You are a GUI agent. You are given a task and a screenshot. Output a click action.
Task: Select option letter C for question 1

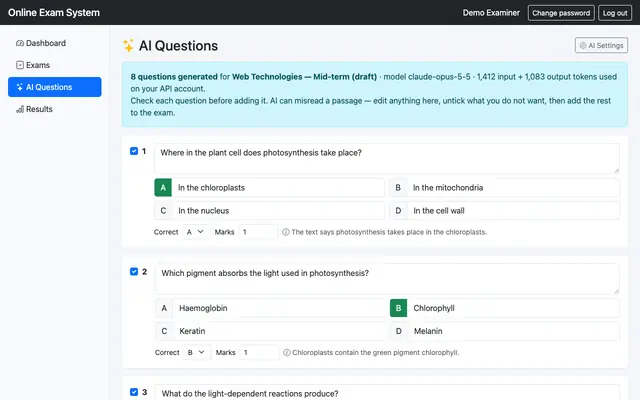point(163,211)
